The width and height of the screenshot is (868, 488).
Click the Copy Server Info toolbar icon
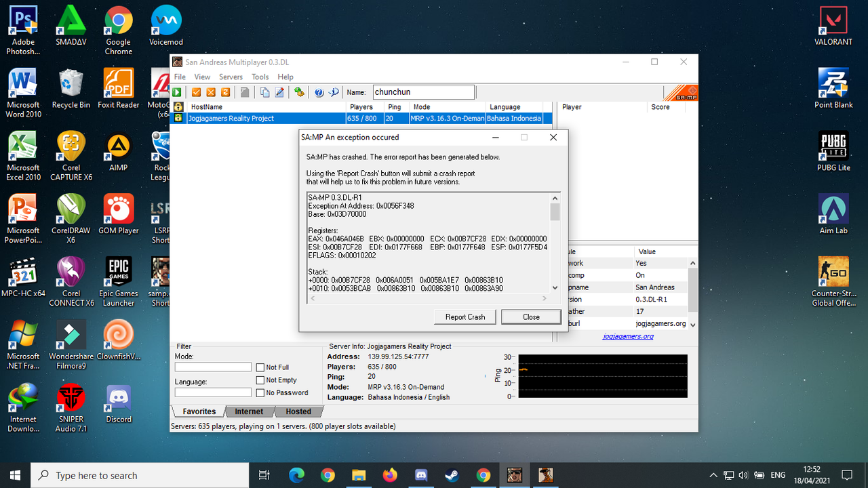pos(264,92)
